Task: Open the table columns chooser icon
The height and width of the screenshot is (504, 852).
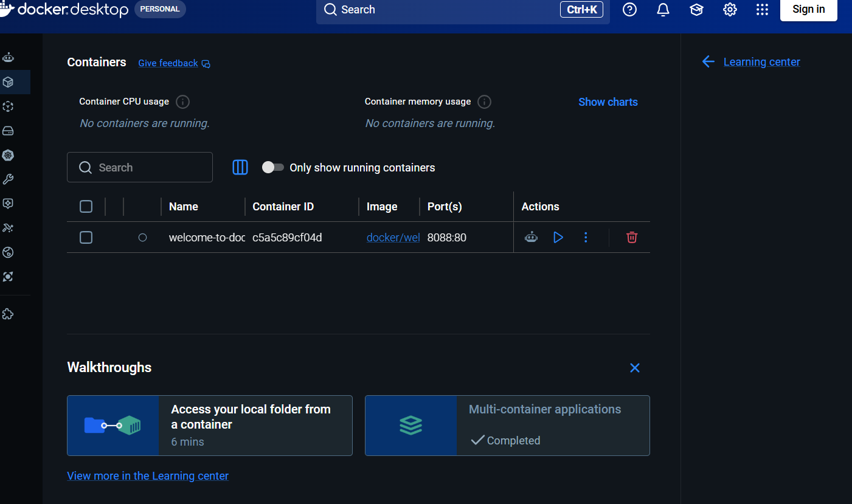Action: pyautogui.click(x=240, y=167)
